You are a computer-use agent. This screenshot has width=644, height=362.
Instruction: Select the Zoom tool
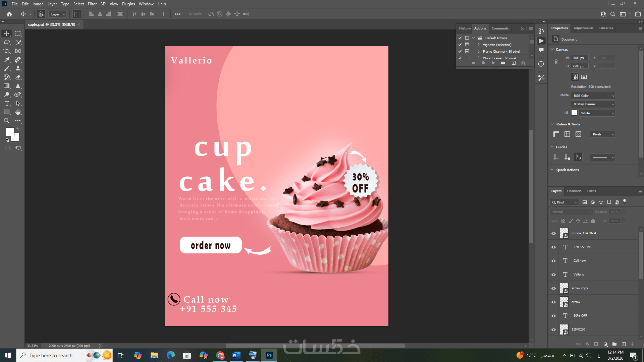coord(7,121)
